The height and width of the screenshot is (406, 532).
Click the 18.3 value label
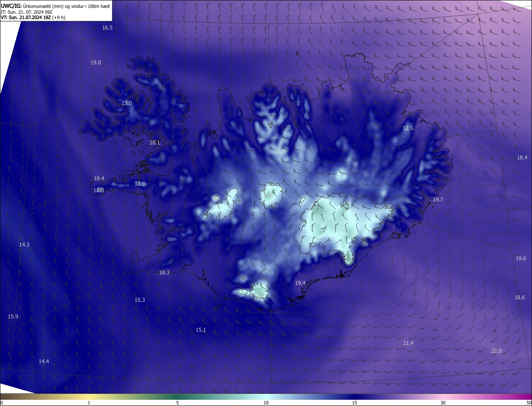(x=164, y=273)
